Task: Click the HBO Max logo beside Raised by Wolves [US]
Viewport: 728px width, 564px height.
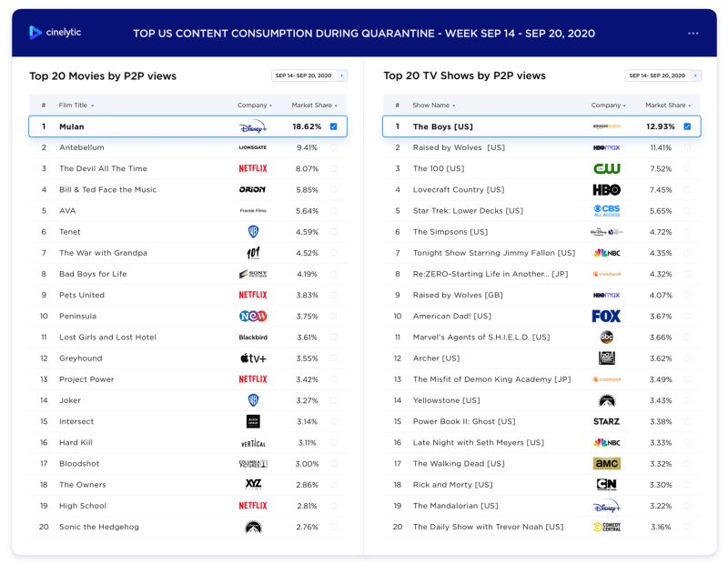Action: (606, 147)
